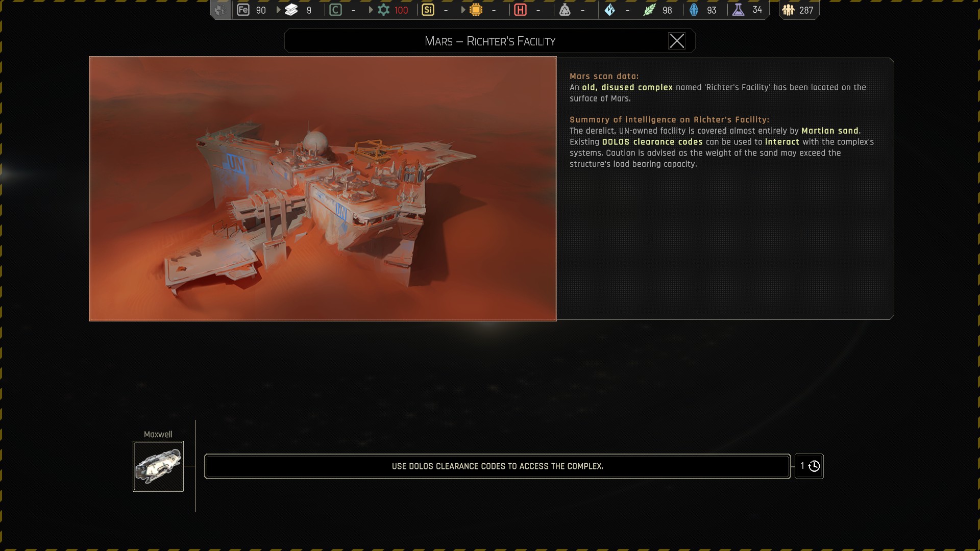Click the crew population icon showing 287
Image resolution: width=980 pixels, height=551 pixels.
coord(788,10)
